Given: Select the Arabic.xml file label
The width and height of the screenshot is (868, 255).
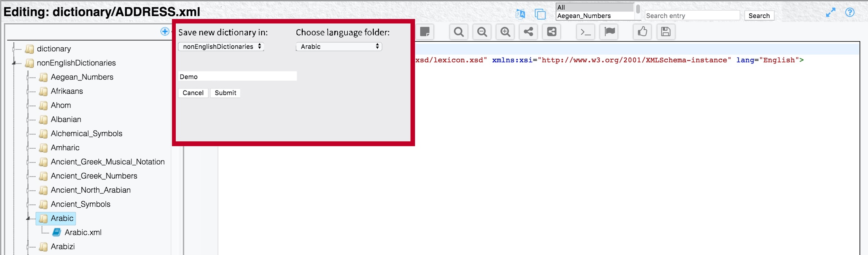Looking at the screenshot, I should point(83,232).
